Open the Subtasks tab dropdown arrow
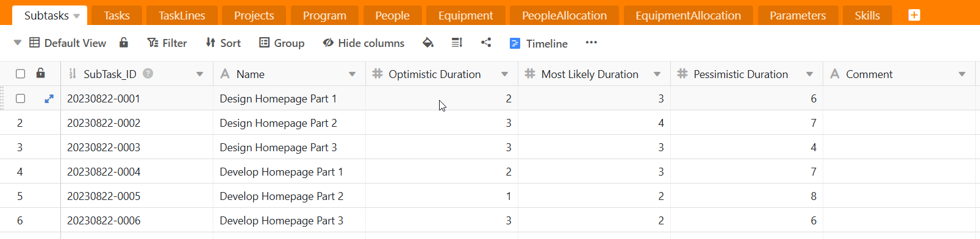Screen dimensions: 980x239 (76, 16)
